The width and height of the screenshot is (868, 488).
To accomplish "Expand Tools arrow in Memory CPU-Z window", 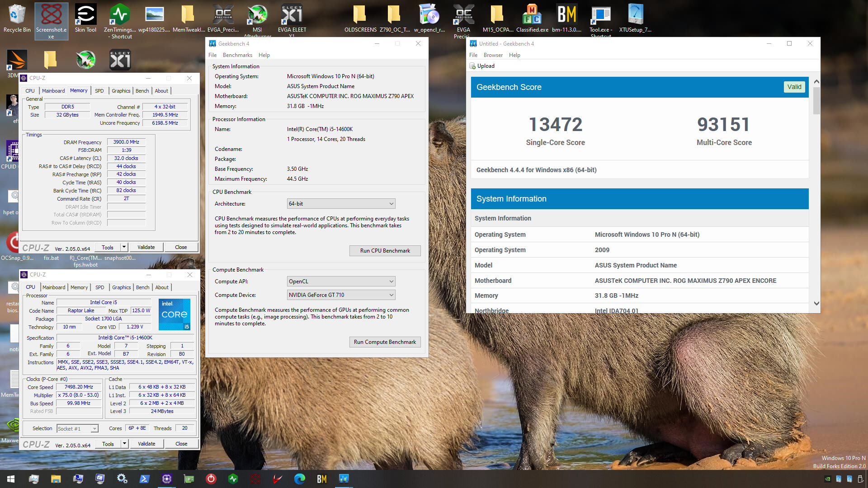I will 124,247.
